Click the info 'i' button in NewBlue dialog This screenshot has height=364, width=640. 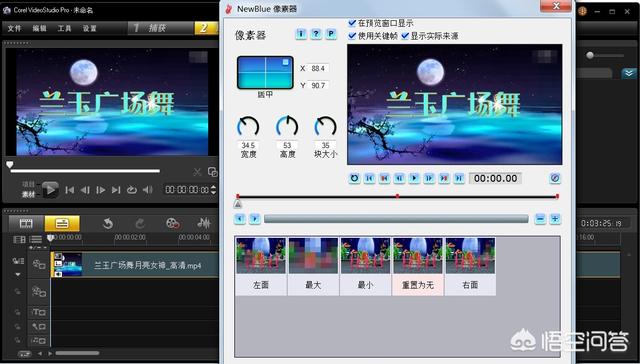tap(301, 34)
